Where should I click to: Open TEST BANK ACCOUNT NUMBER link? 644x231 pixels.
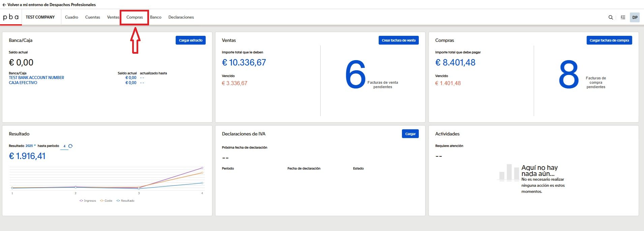point(36,78)
